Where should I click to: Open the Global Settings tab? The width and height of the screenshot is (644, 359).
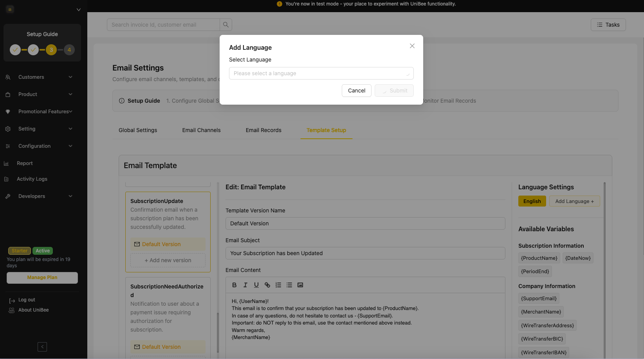(137, 130)
